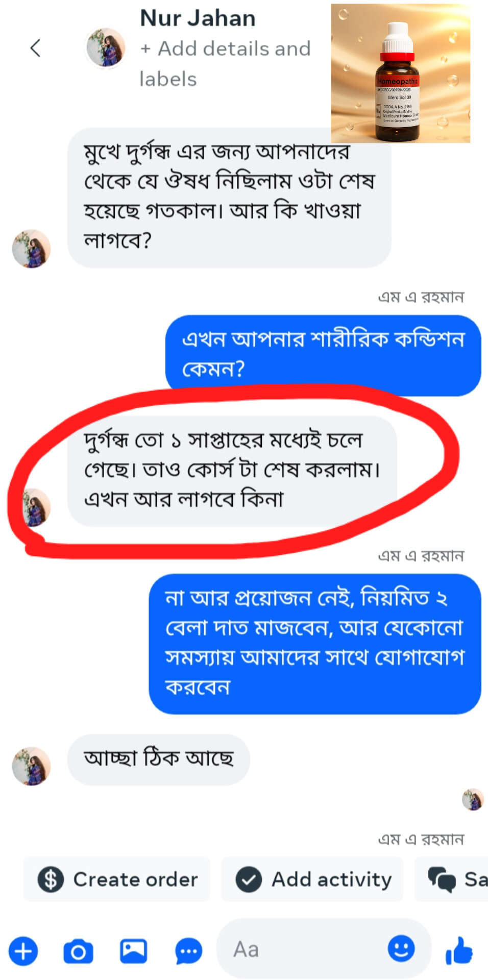
Task: Tap the blue reply about brushing twice daily
Action: 315,644
